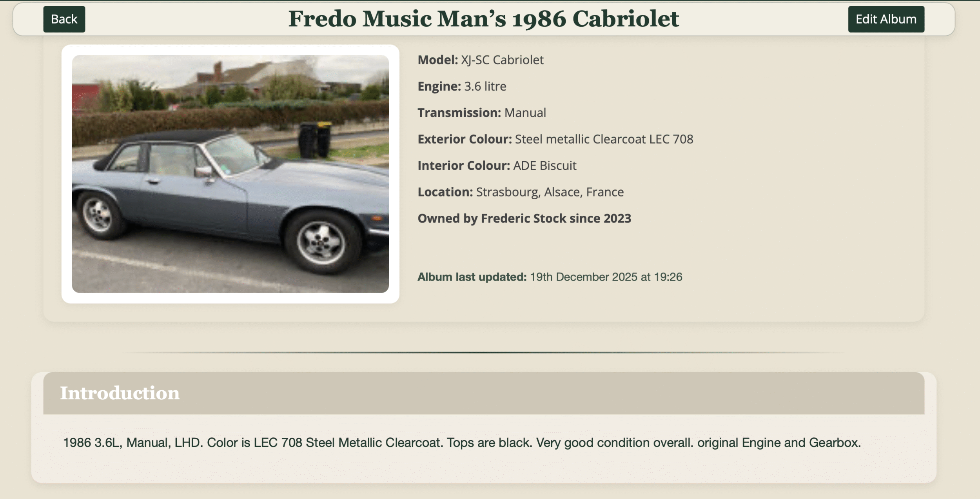The width and height of the screenshot is (980, 499).
Task: Click the bold "Engine:" label
Action: coord(439,86)
